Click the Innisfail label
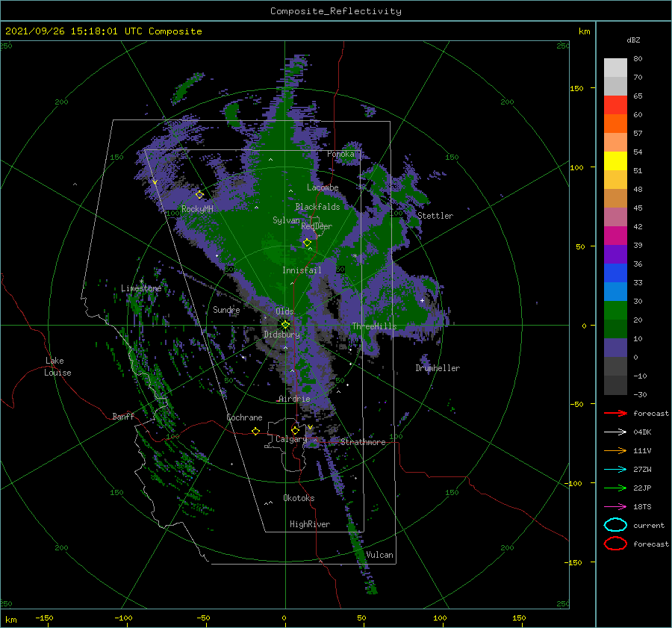 pyautogui.click(x=302, y=270)
